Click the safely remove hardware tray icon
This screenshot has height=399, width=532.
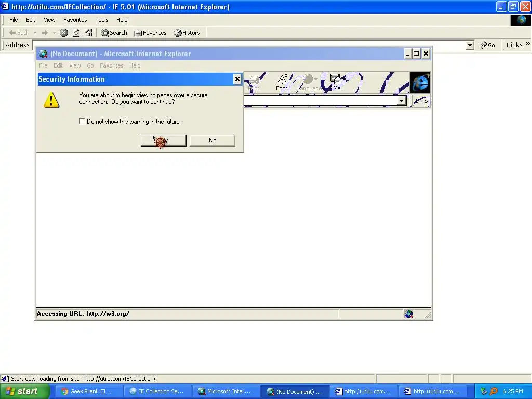point(484,391)
